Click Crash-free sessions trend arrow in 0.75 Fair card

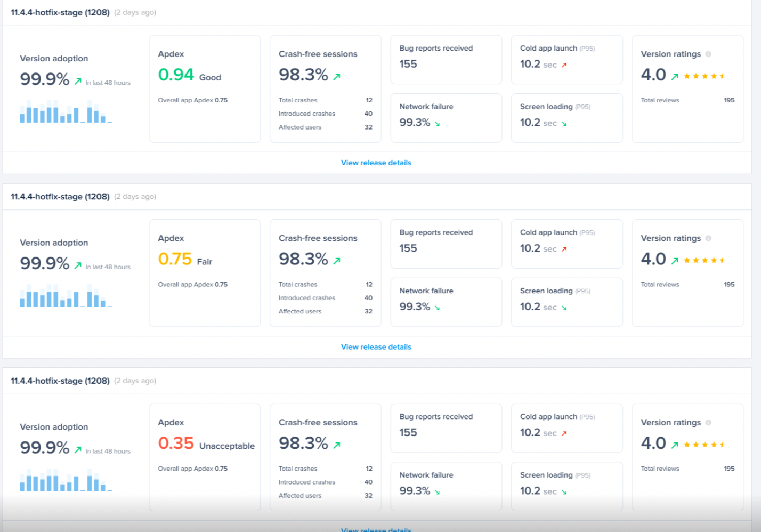(337, 261)
